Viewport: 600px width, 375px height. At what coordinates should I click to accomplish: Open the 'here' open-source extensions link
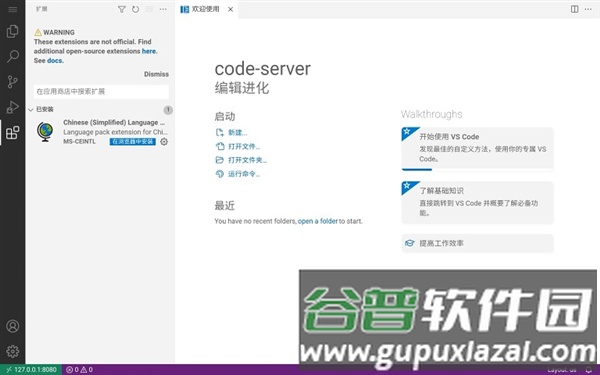(149, 51)
